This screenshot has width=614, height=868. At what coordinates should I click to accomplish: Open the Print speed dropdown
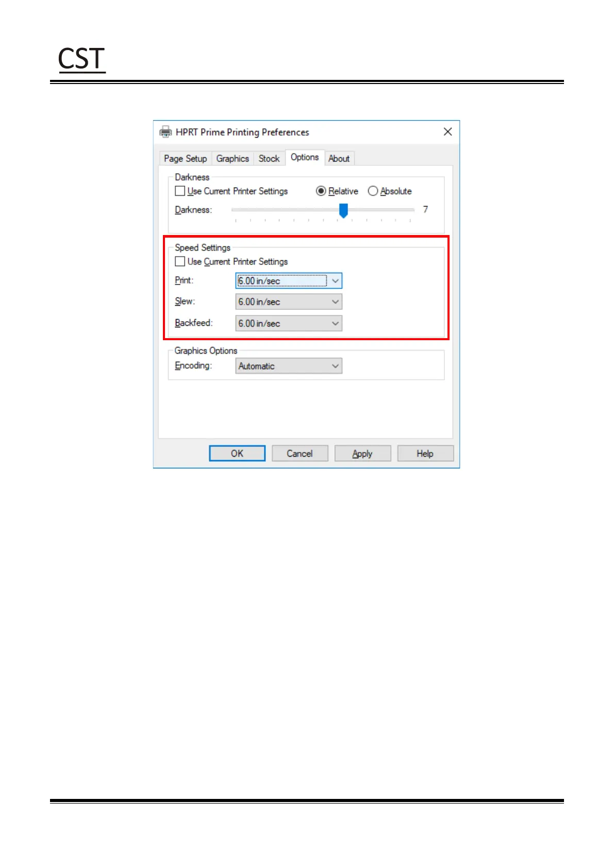(x=289, y=281)
